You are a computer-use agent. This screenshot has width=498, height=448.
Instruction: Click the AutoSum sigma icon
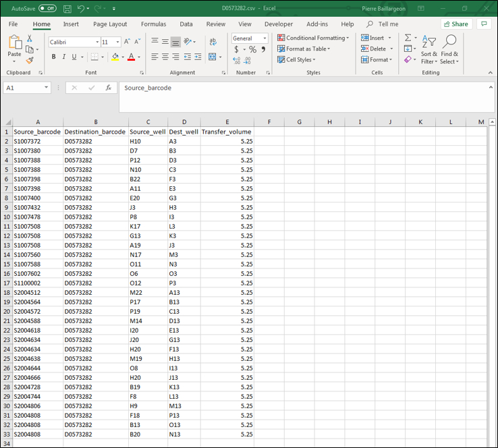pyautogui.click(x=408, y=38)
